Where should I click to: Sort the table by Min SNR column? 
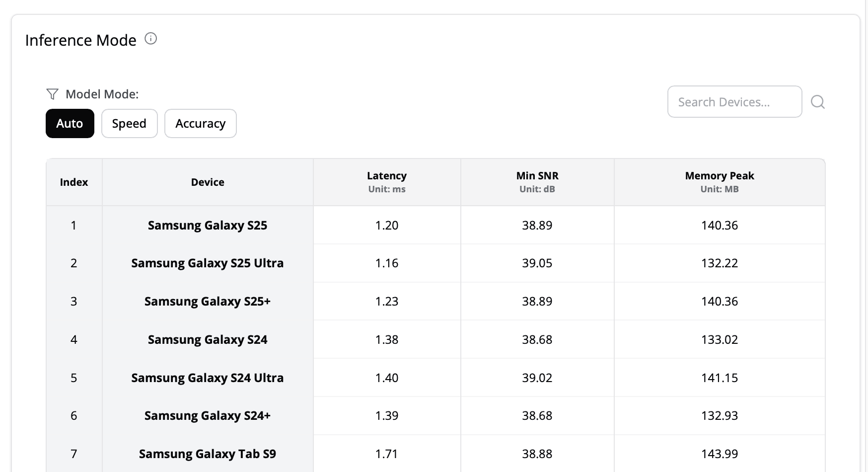[x=537, y=181]
